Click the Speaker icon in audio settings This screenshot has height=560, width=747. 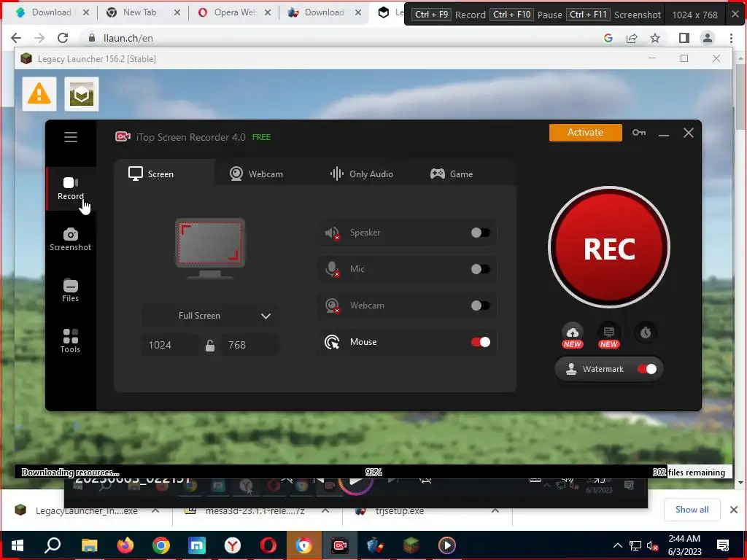click(332, 233)
